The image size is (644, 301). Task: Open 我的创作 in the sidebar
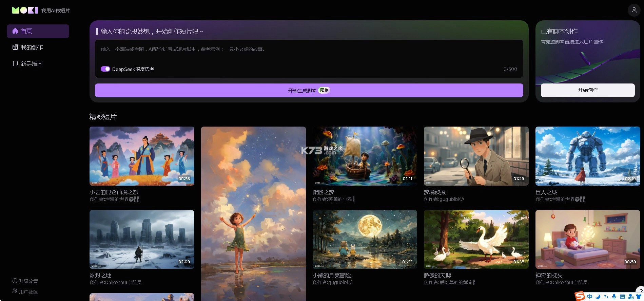click(32, 48)
